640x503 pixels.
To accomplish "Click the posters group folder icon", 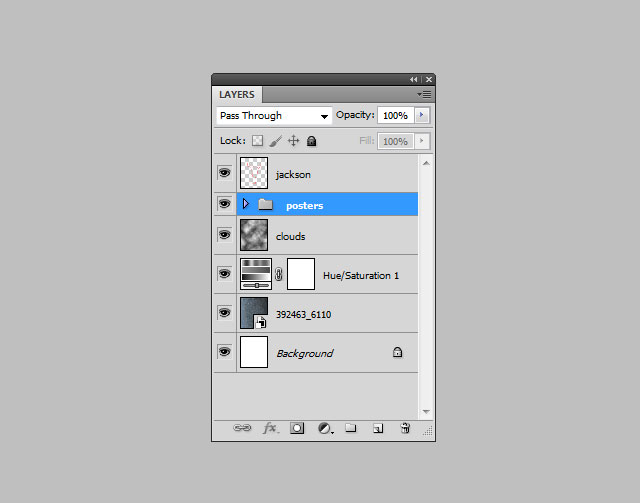I will 265,204.
